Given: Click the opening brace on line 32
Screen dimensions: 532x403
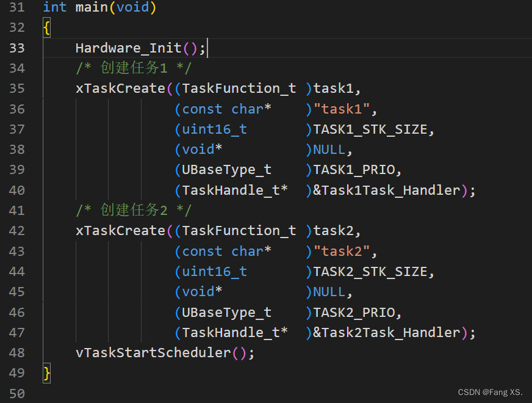Looking at the screenshot, I should 47,28.
